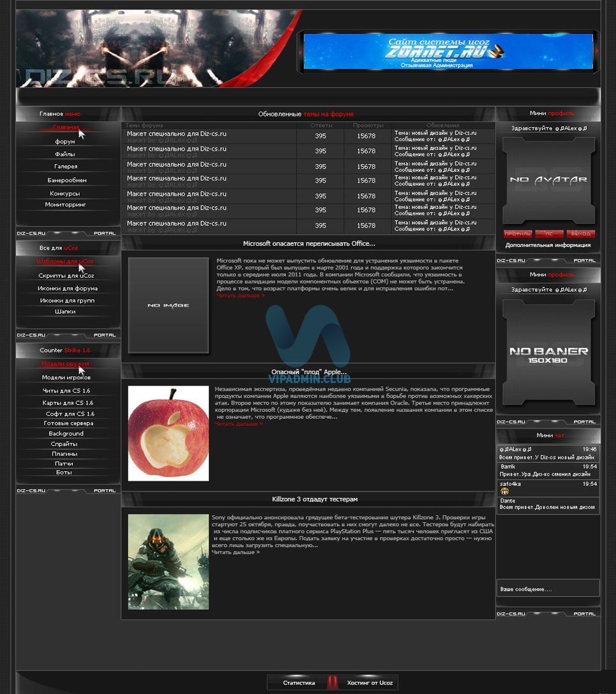Select Иконки для форума
616x694 pixels.
[68, 288]
